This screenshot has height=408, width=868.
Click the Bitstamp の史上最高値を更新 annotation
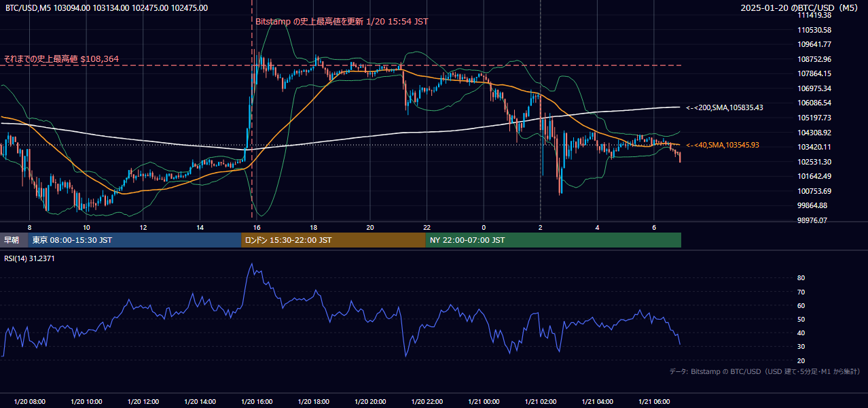click(x=342, y=22)
